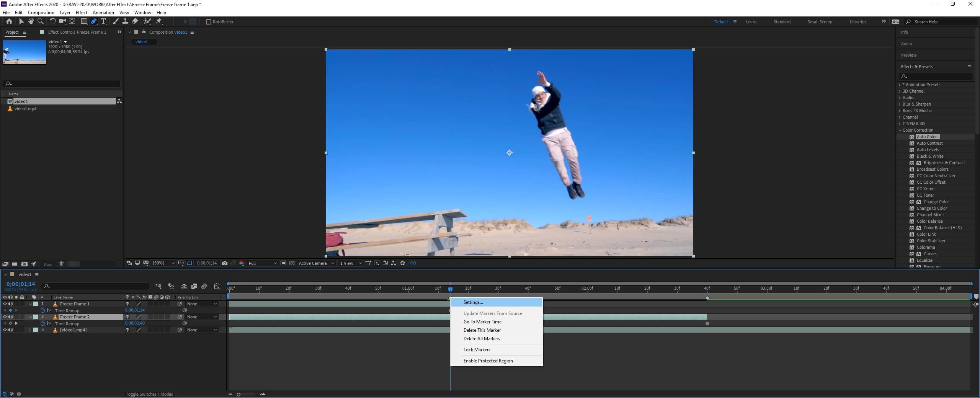This screenshot has height=398, width=980.
Task: Select the Hand tool in the toolbar
Action: (31, 21)
